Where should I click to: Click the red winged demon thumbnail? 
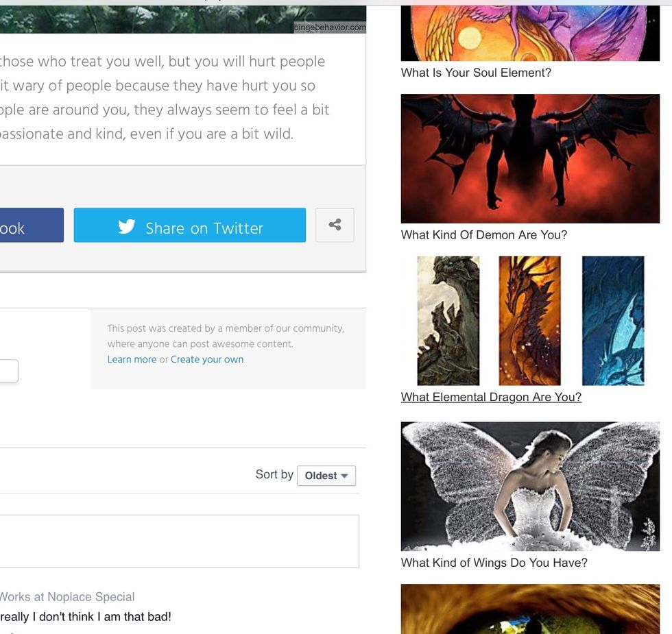tap(530, 158)
